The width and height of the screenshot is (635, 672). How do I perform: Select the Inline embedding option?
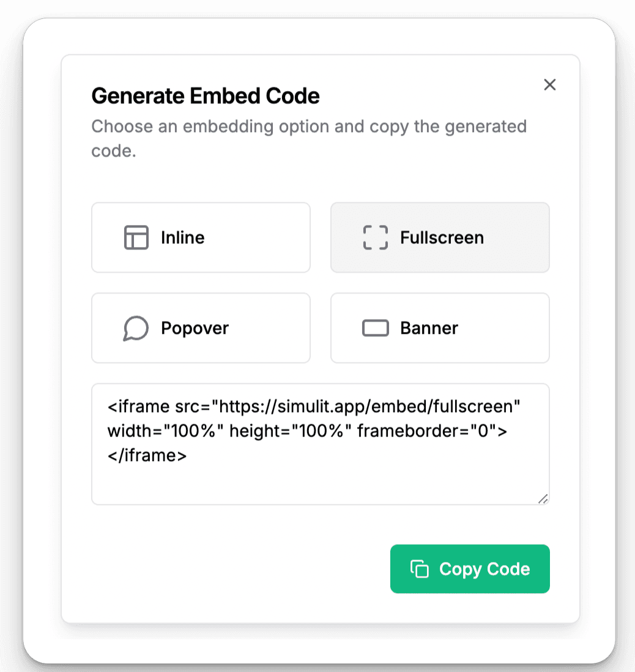point(201,238)
